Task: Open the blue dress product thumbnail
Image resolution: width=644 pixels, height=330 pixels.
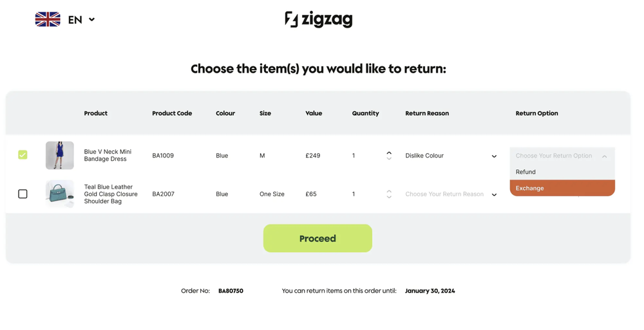Action: [x=59, y=155]
